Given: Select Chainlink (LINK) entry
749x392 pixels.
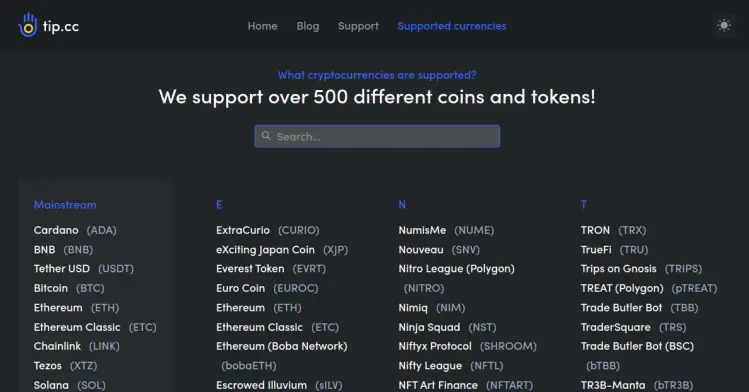Looking at the screenshot, I should [x=76, y=346].
